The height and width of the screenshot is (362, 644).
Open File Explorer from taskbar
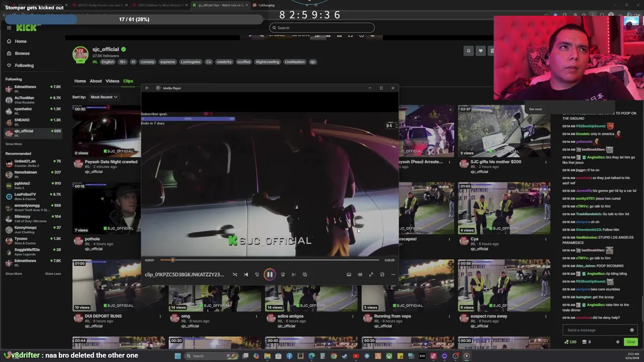pyautogui.click(x=267, y=356)
